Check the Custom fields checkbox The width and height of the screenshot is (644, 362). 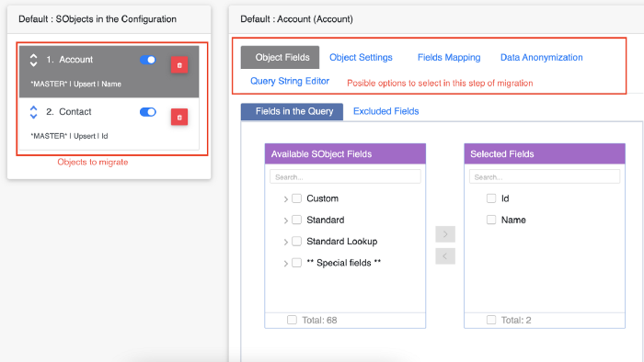(x=296, y=198)
